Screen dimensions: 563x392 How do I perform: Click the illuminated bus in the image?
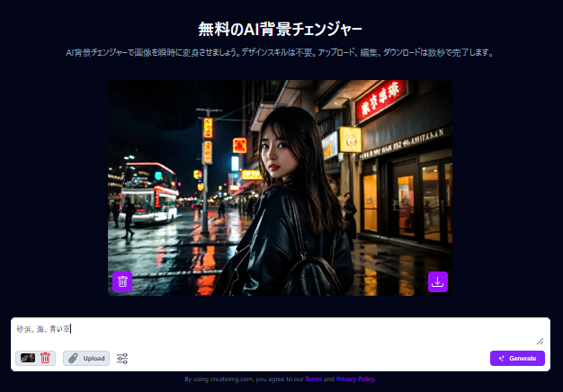point(149,192)
